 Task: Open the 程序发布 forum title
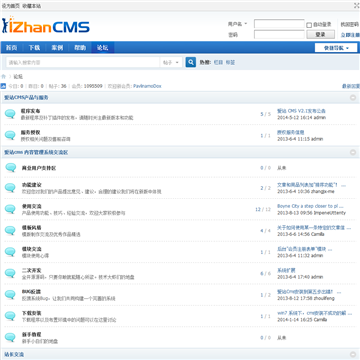(x=31, y=111)
